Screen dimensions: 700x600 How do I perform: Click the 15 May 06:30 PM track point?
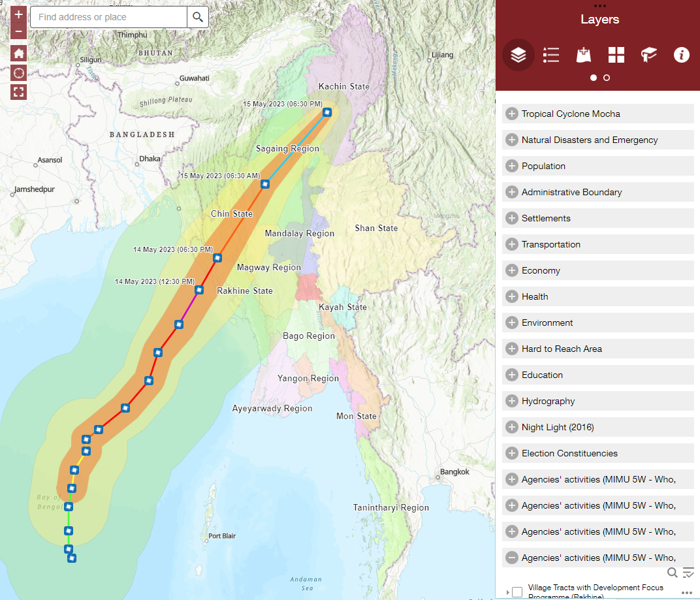coord(327,112)
